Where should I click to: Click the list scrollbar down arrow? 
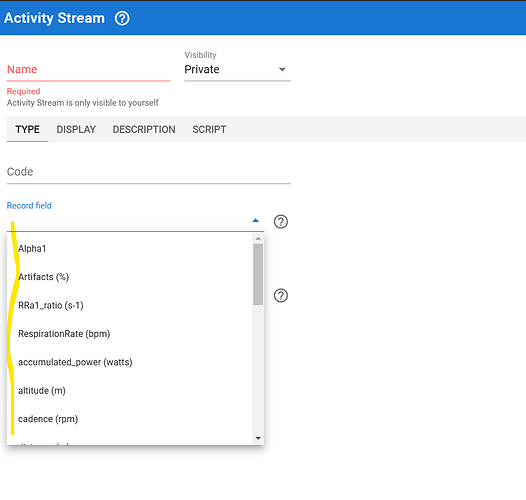coord(258,438)
